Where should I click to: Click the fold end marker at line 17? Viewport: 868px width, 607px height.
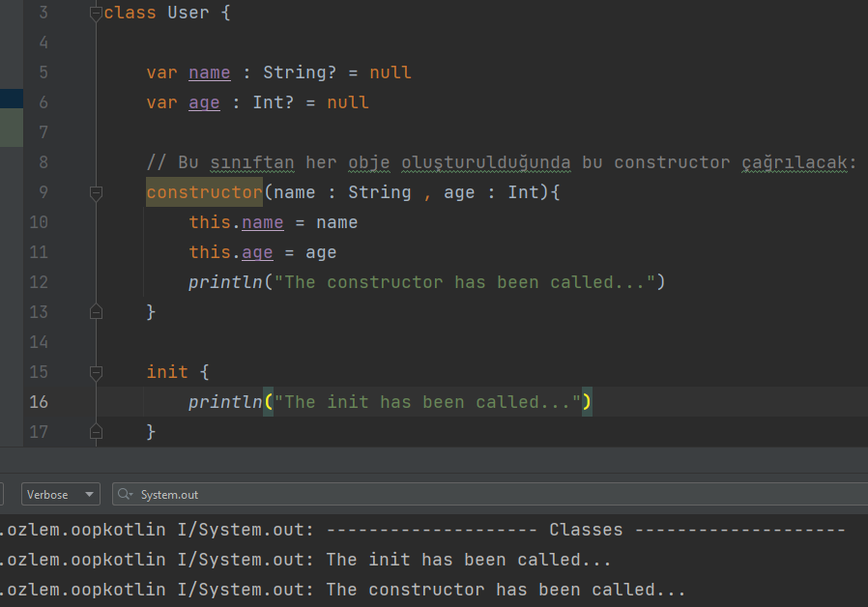tap(95, 432)
